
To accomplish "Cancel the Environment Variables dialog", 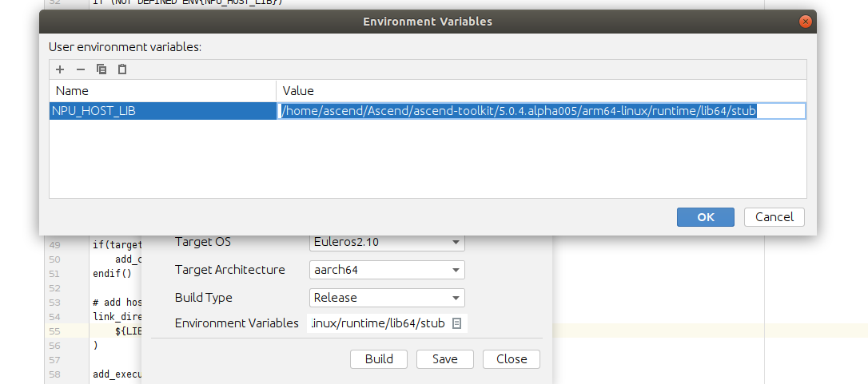I will [x=774, y=217].
